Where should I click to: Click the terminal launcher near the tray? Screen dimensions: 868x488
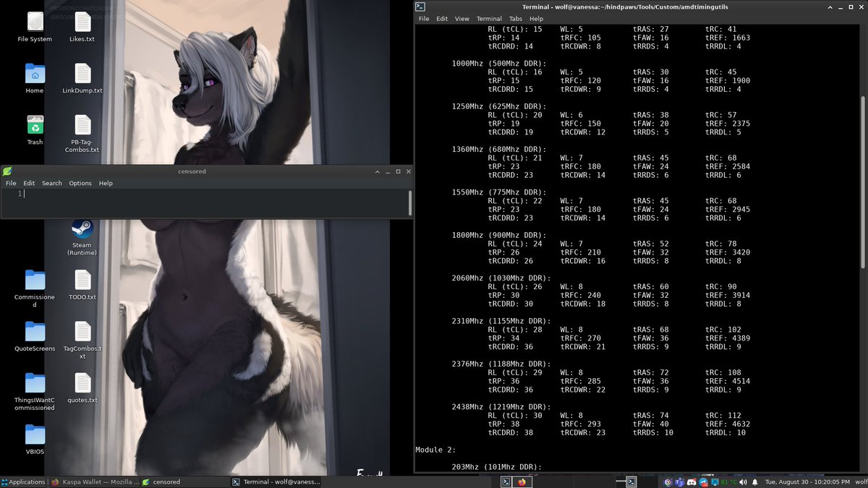(631, 481)
